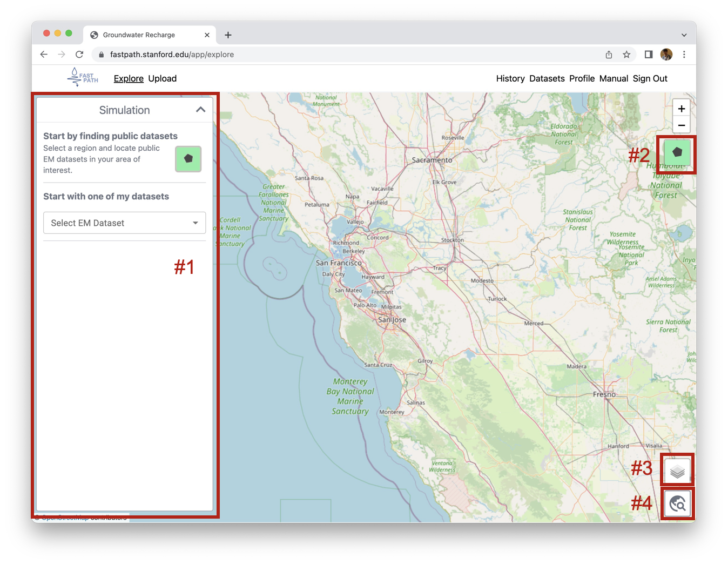Click the 'Start by finding public datasets' heading
This screenshot has width=728, height=564.
coord(110,136)
